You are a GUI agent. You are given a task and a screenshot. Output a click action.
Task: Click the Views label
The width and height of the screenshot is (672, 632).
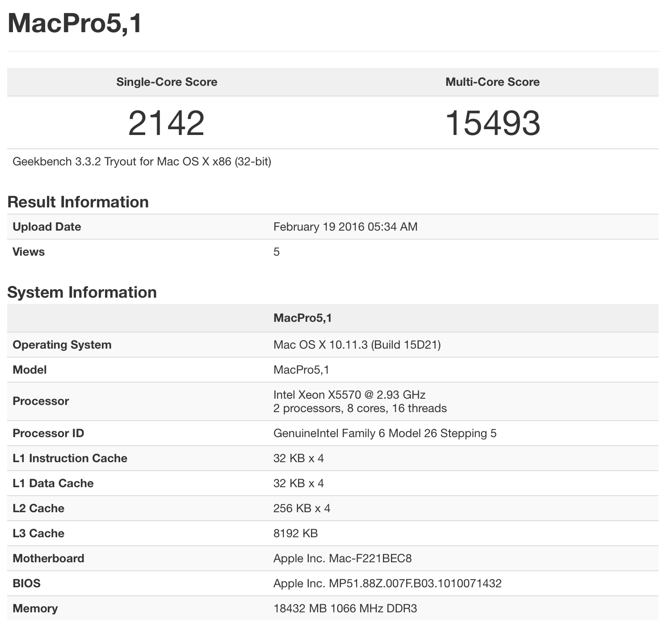[x=29, y=252]
